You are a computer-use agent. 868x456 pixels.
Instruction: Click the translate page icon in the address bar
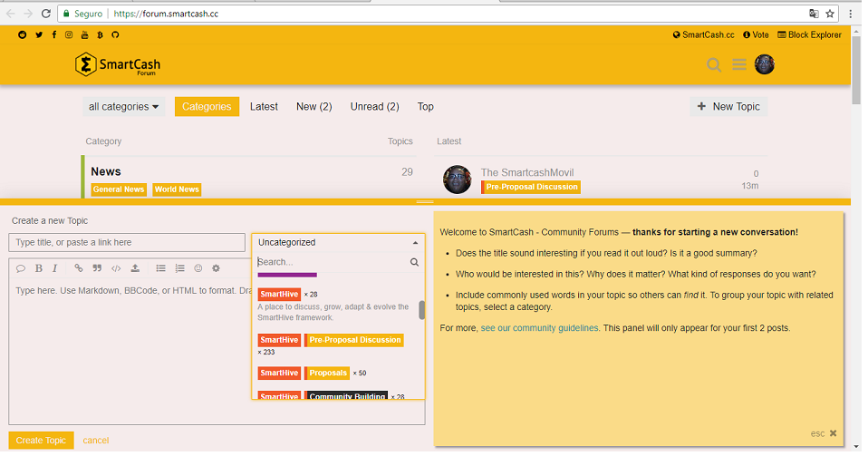(814, 14)
